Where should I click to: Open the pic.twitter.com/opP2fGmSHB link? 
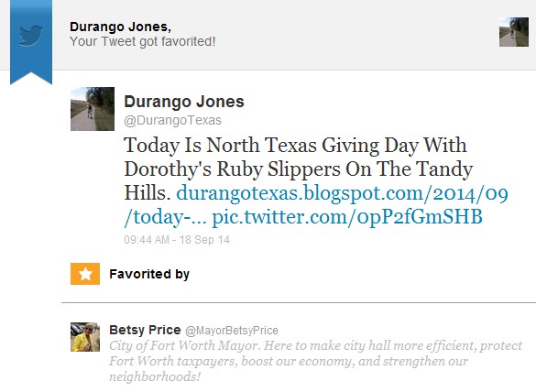tap(347, 217)
